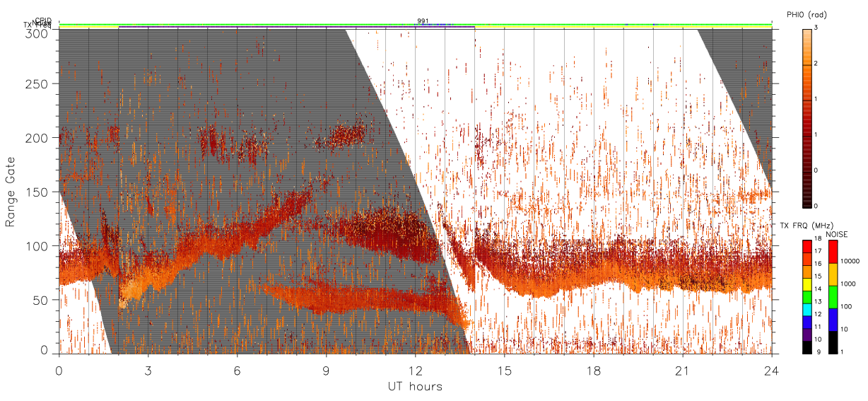
Task: Click the y-axis tick label '150'
Action: coord(37,192)
